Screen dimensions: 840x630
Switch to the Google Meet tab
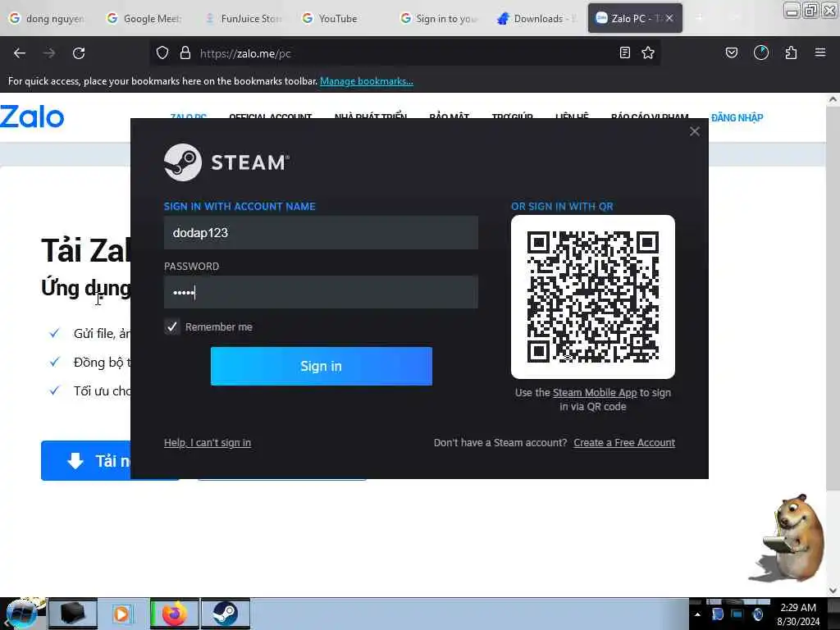(x=146, y=18)
